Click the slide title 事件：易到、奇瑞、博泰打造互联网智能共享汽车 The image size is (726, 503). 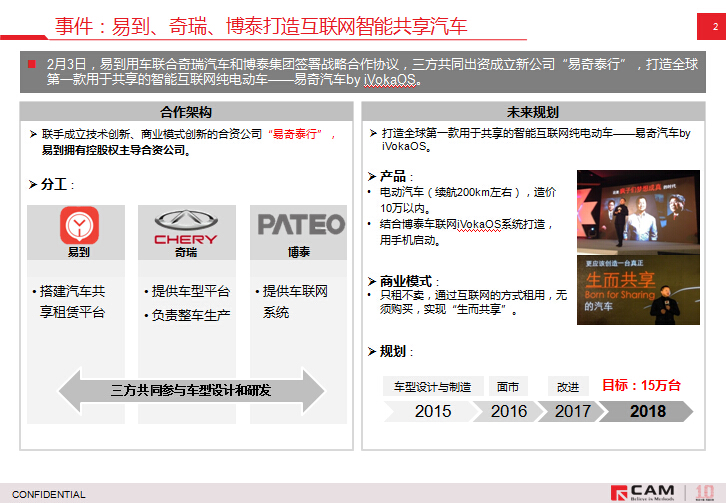(x=261, y=26)
